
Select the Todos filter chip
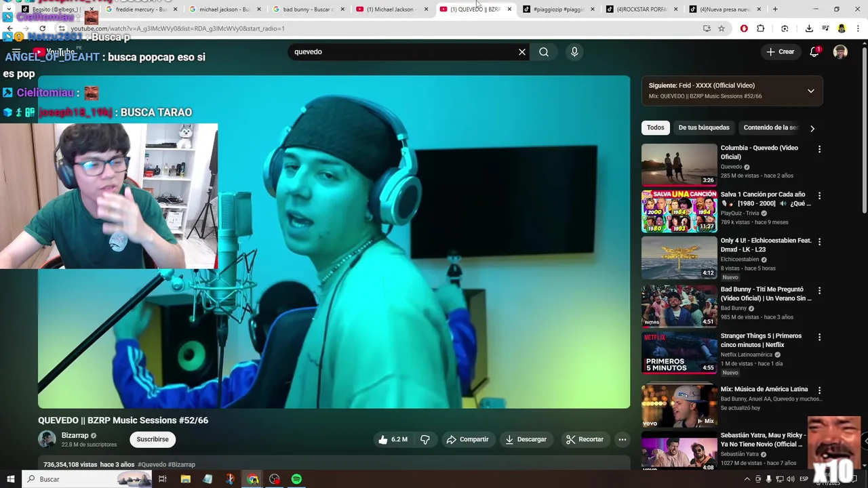(655, 127)
